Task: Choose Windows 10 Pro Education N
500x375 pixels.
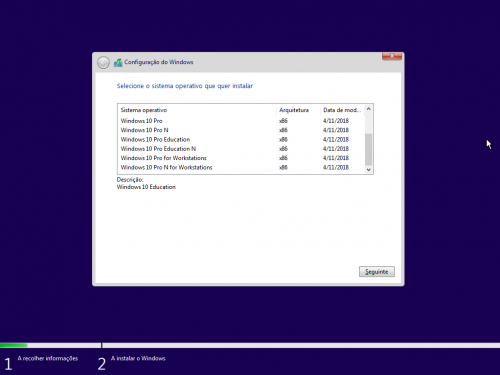Action: coord(242,149)
